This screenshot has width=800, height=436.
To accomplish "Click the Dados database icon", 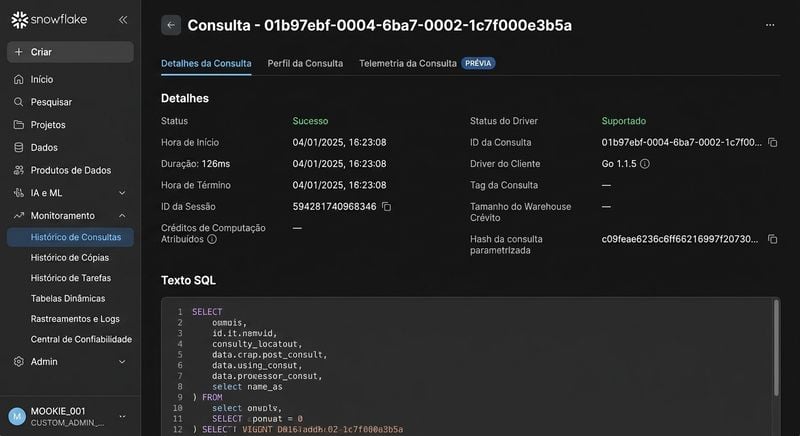I will point(19,147).
